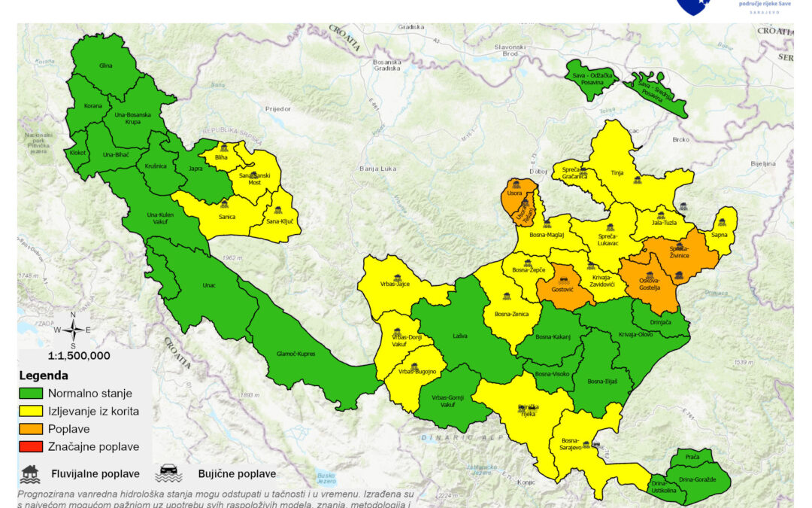Pick the orange Poplave legend swatch
812x508 pixels.
(31, 429)
